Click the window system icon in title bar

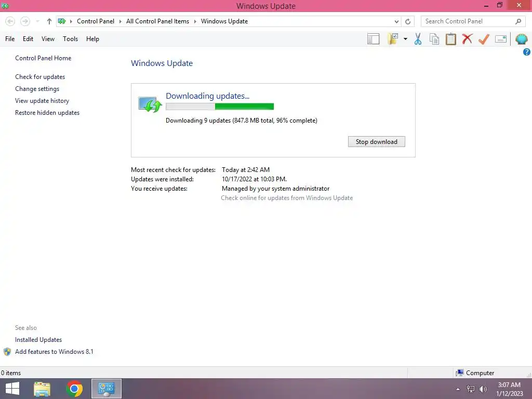[5, 6]
